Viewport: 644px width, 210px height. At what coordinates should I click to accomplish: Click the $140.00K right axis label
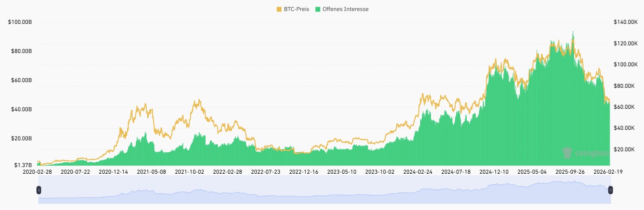(x=626, y=22)
